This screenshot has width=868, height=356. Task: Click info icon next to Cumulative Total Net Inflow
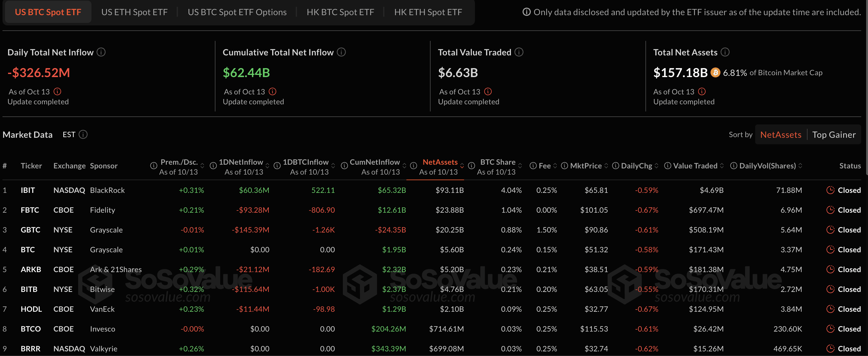tap(341, 52)
